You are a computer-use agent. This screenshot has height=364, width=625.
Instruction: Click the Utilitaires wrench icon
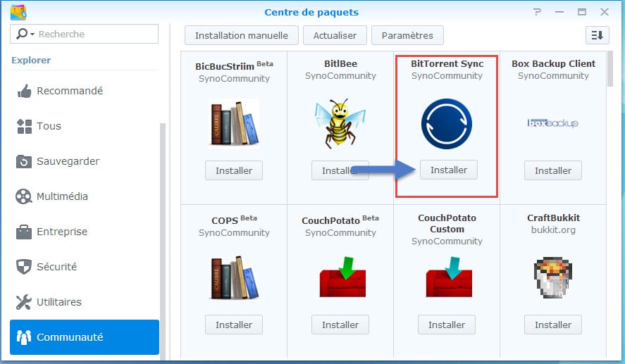click(24, 302)
